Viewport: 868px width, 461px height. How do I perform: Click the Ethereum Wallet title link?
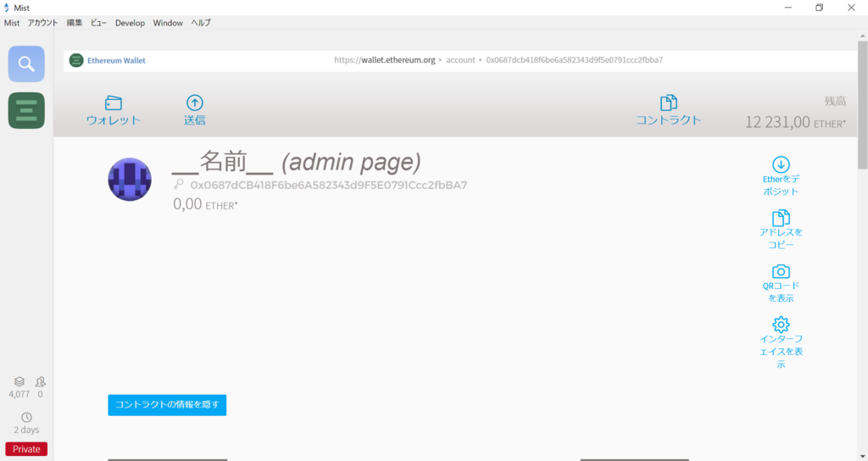click(116, 60)
